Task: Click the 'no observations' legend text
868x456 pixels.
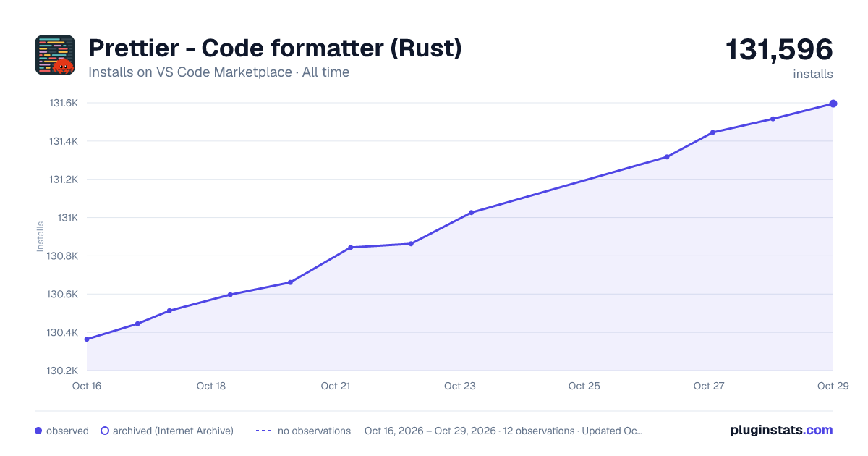Action: coord(314,431)
